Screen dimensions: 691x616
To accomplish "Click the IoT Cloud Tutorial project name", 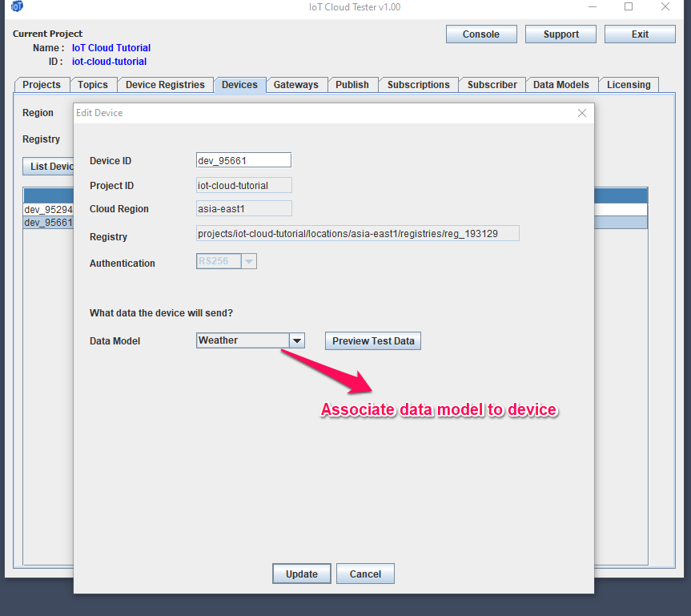I will pos(111,47).
